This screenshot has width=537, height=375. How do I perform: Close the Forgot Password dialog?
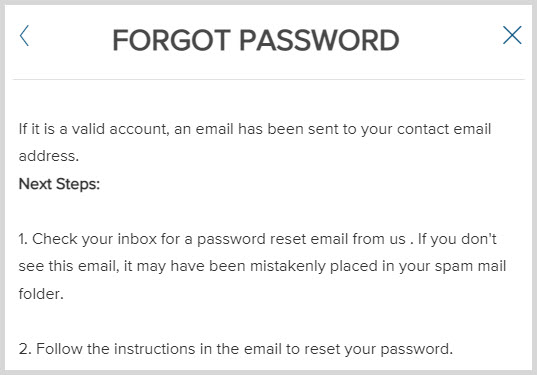pyautogui.click(x=512, y=35)
